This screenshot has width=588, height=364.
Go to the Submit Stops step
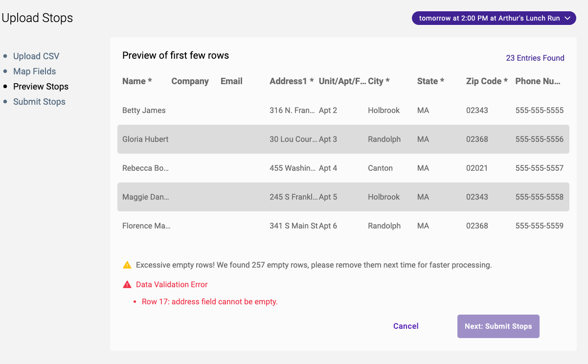39,102
